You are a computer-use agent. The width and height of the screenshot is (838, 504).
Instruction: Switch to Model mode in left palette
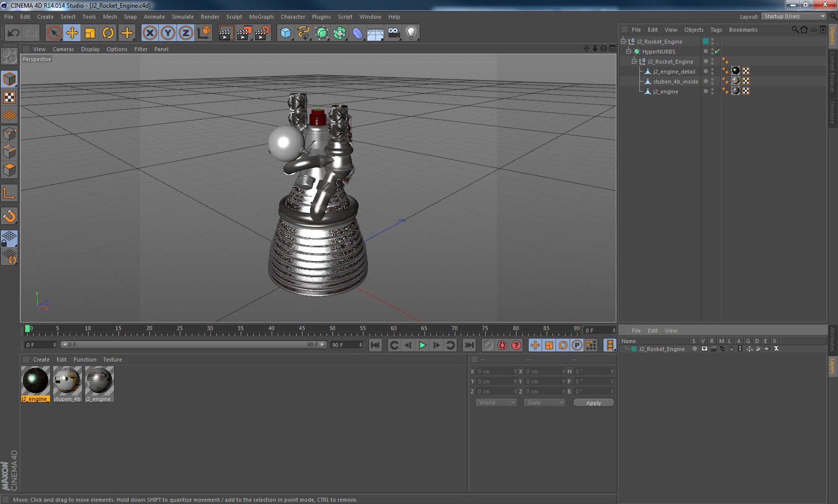[9, 79]
